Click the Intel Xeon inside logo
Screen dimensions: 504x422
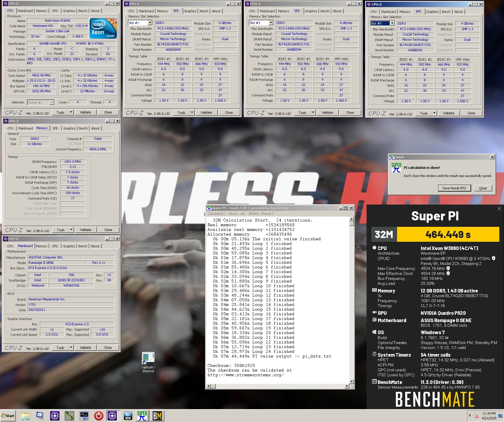103,28
